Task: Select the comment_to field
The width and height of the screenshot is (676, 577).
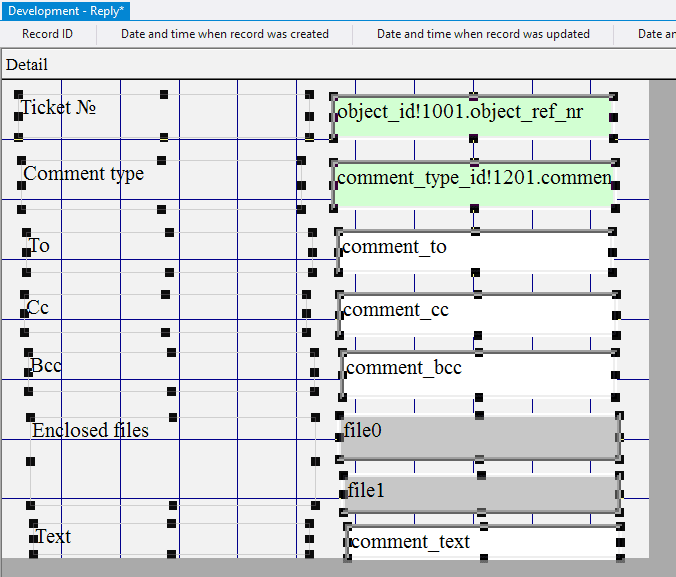Action: point(475,249)
